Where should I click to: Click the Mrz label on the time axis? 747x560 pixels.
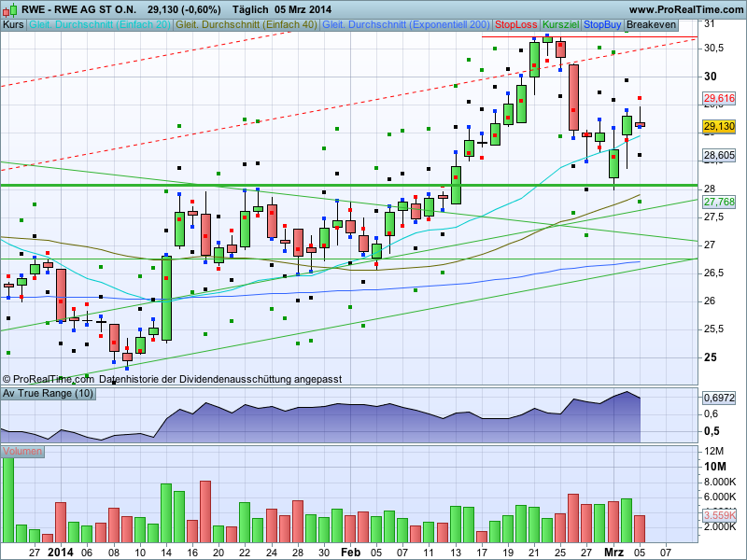[613, 553]
